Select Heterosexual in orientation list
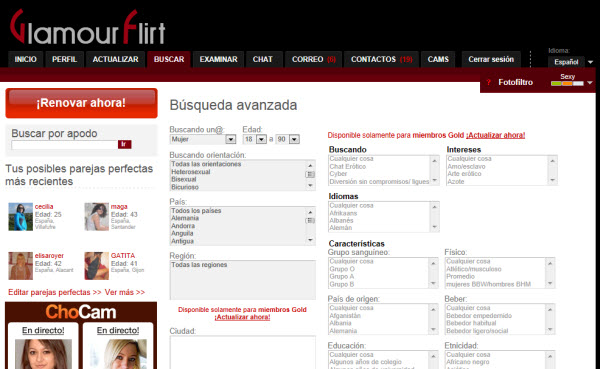This screenshot has height=369, width=600. 191,172
